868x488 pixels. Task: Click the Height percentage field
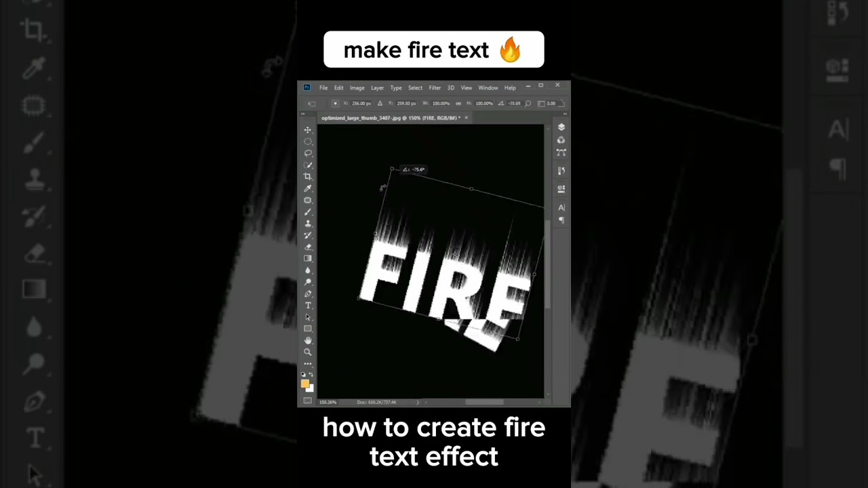484,103
